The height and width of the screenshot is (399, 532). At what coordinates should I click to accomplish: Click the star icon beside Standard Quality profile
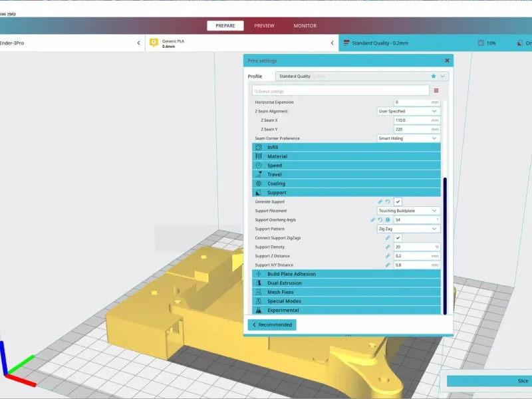[434, 76]
